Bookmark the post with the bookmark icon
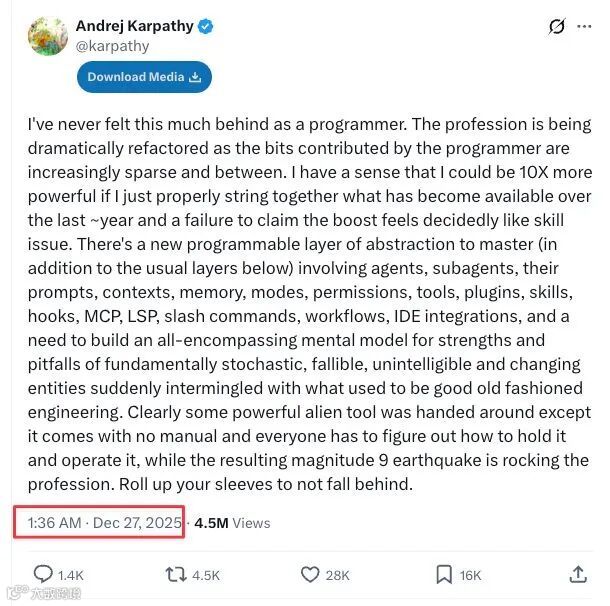This screenshot has height=606, width=610. [444, 574]
